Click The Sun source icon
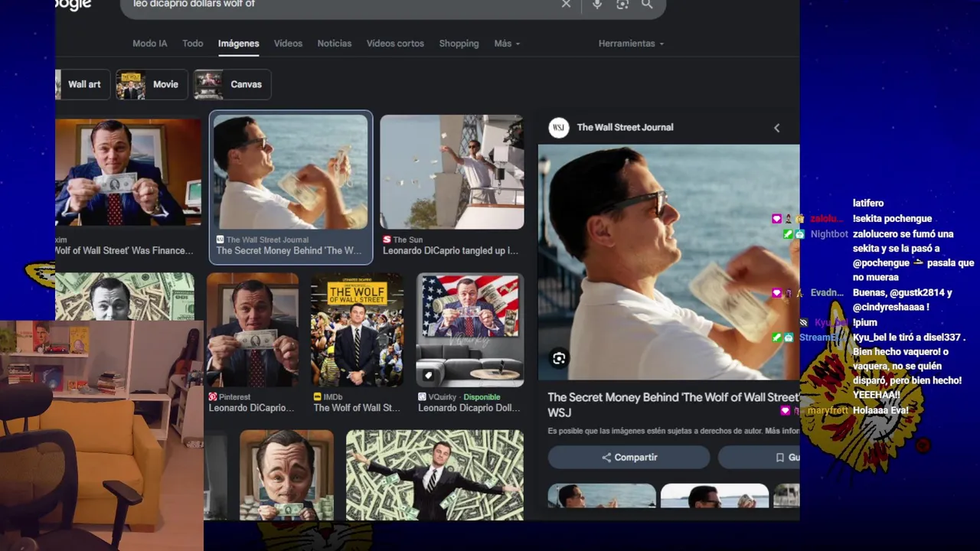Viewport: 980px width, 551px height. tap(387, 240)
